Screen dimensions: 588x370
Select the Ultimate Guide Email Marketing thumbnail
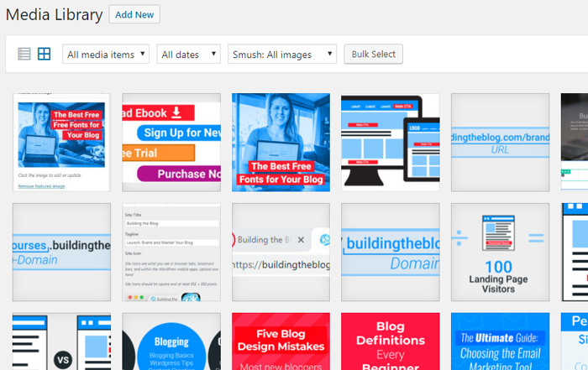pos(501,341)
